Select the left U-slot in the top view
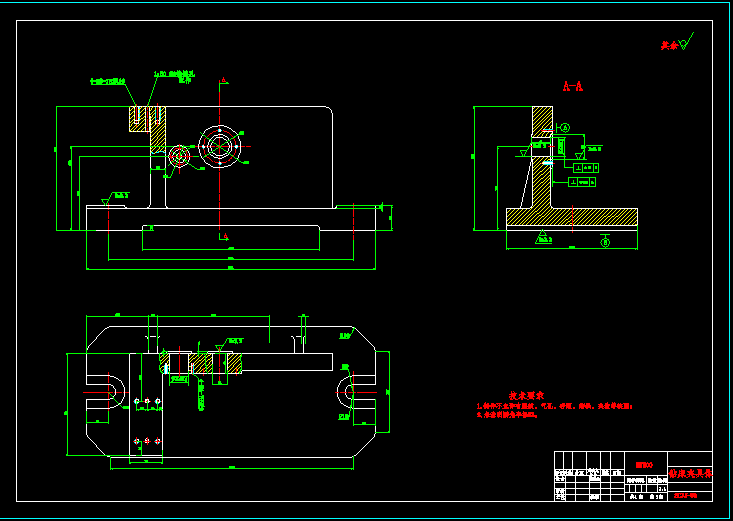The height and width of the screenshot is (521, 733). pyautogui.click(x=105, y=392)
